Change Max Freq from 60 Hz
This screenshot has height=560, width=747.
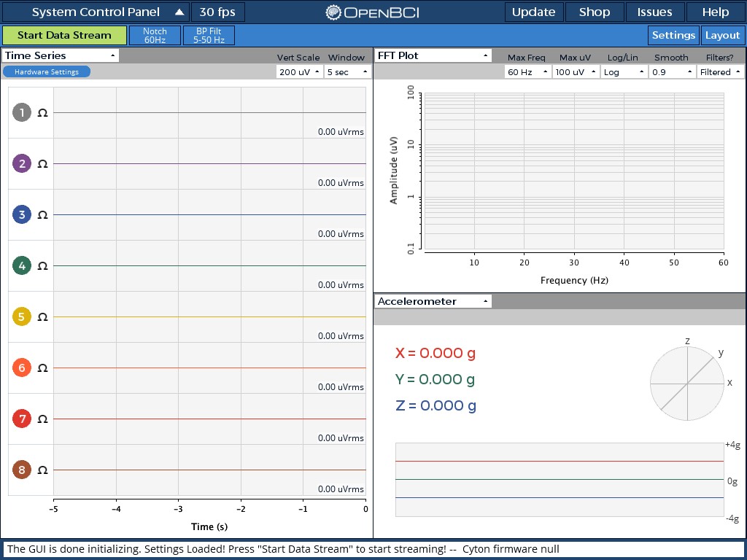click(x=528, y=72)
